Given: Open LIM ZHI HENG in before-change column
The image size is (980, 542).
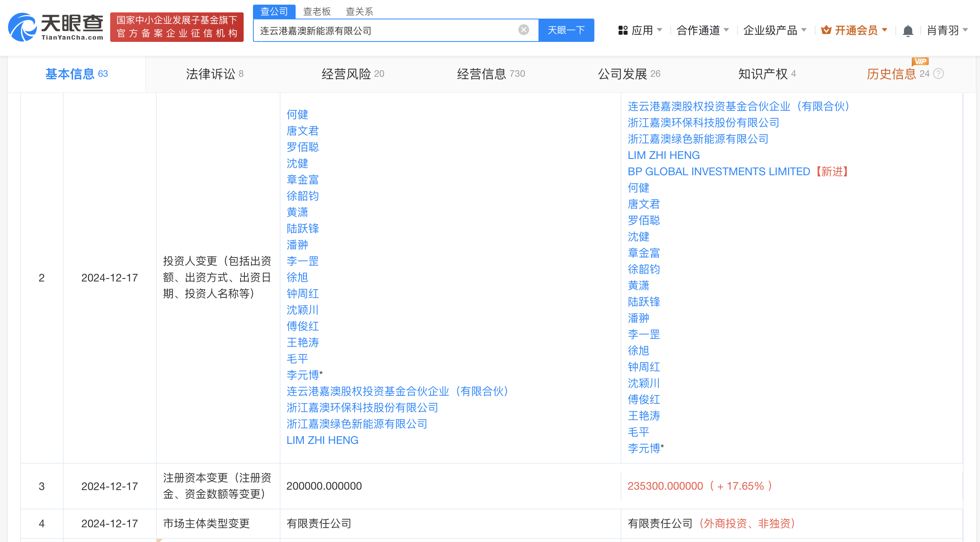Looking at the screenshot, I should [322, 440].
